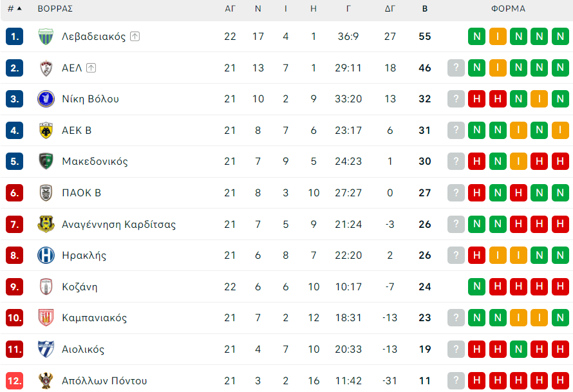The width and height of the screenshot is (573, 392).
Task: Click the Απόλλων Πόντου team crest
Action: (x=46, y=380)
